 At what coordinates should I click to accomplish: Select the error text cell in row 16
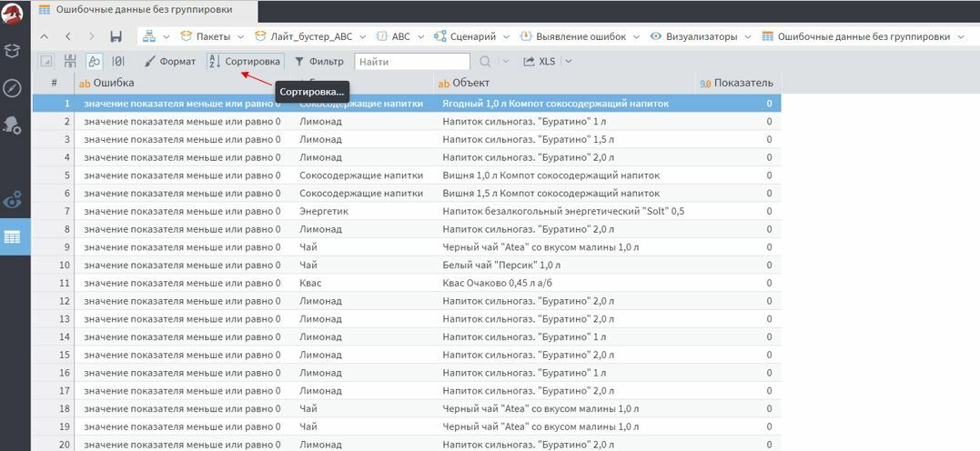coord(182,373)
